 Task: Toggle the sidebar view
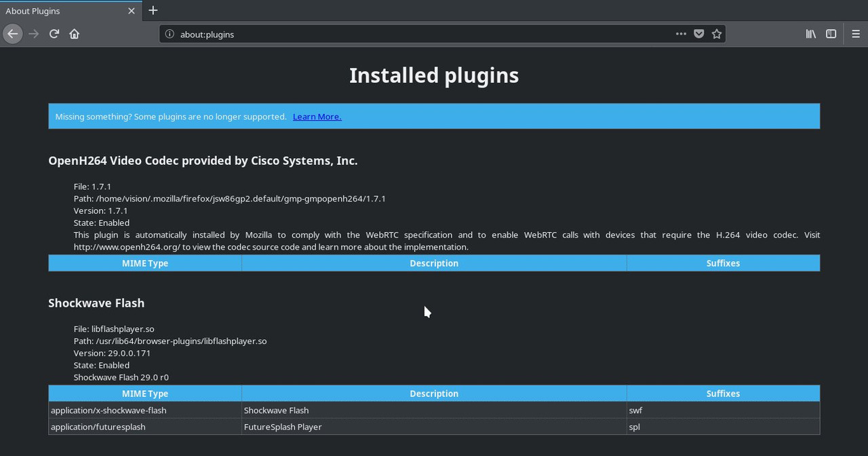point(831,34)
